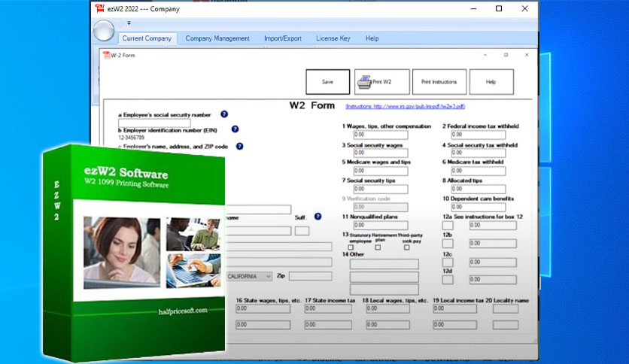The width and height of the screenshot is (629, 364).
Task: Click the box 12d code field
Action: 448,280
